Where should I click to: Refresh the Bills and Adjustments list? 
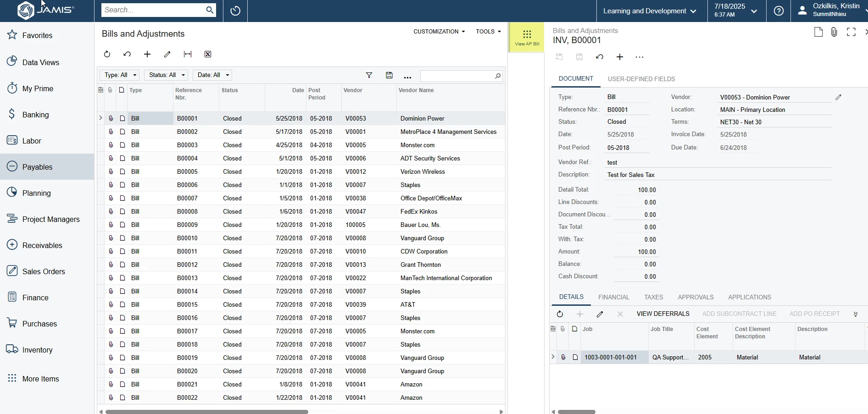[107, 54]
